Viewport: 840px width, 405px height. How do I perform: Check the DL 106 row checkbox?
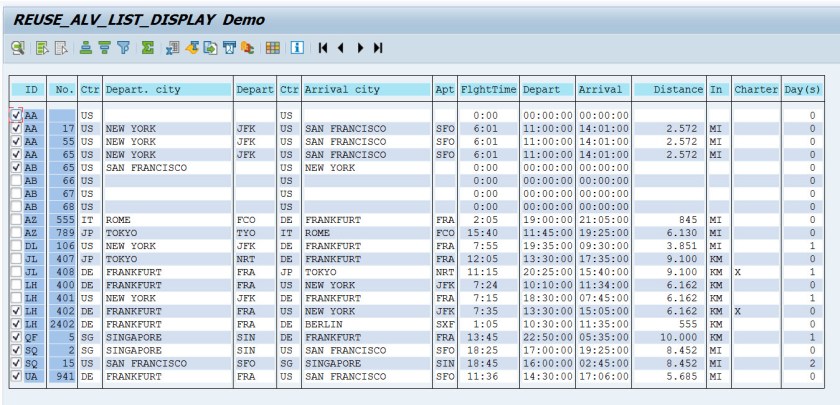pos(16,246)
